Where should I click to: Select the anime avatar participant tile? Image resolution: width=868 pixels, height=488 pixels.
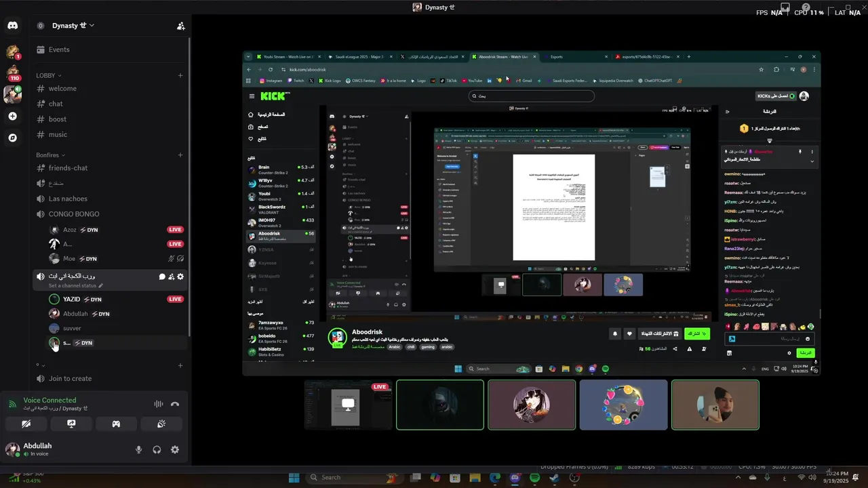[532, 405]
